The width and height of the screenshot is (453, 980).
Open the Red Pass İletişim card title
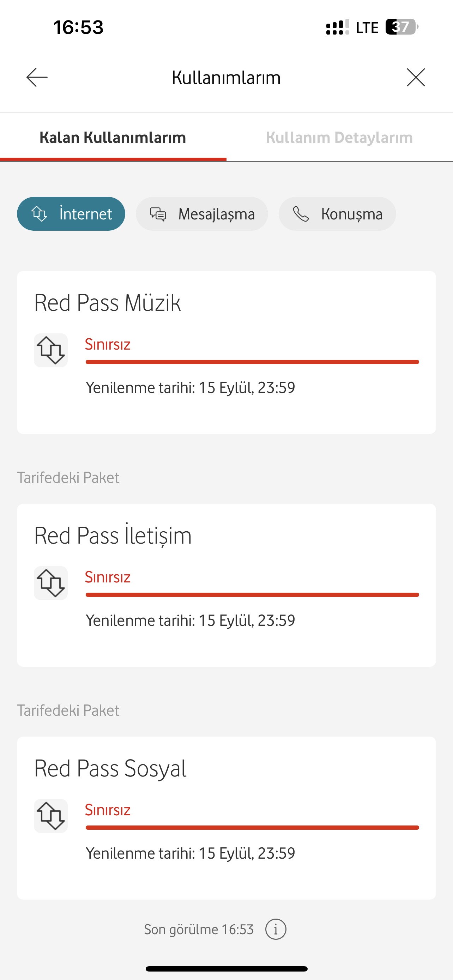pyautogui.click(x=113, y=536)
